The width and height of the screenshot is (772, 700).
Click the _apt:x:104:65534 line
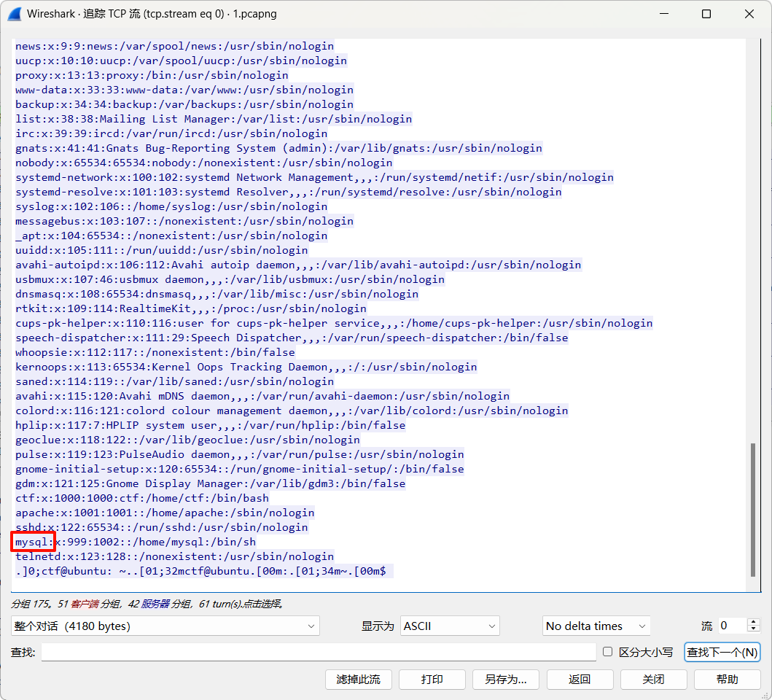point(171,236)
